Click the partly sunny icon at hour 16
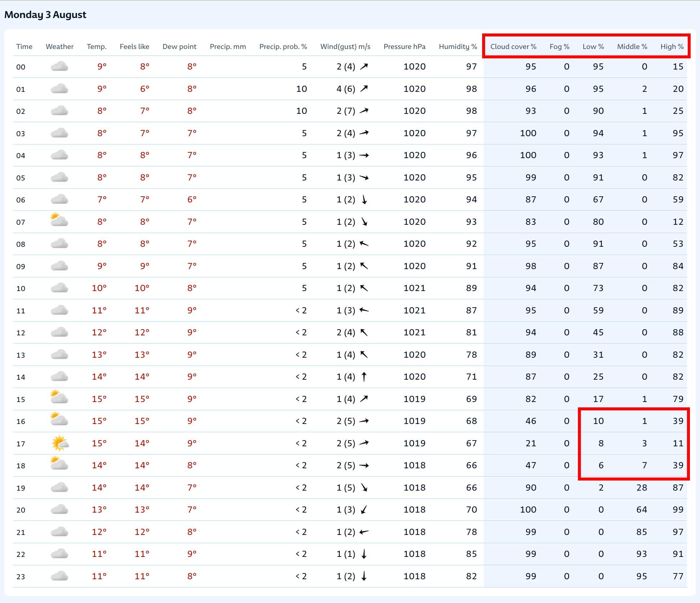Screen dimensions: 700x603 point(59,419)
